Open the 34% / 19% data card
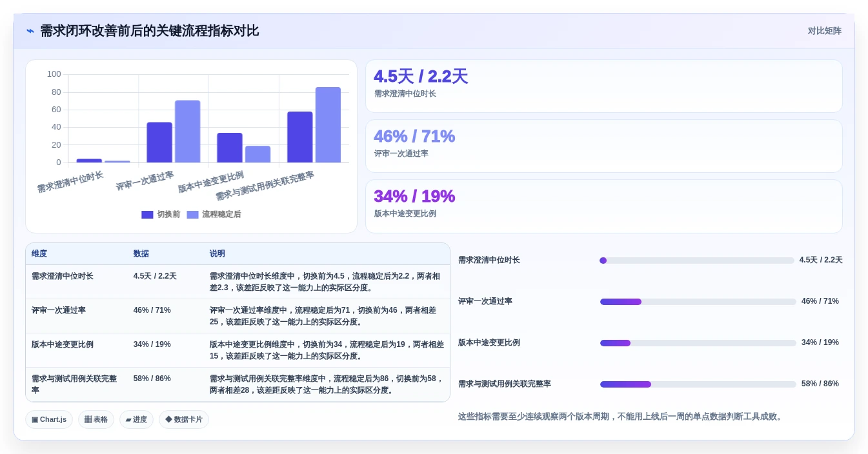The height and width of the screenshot is (454, 868). pos(603,206)
